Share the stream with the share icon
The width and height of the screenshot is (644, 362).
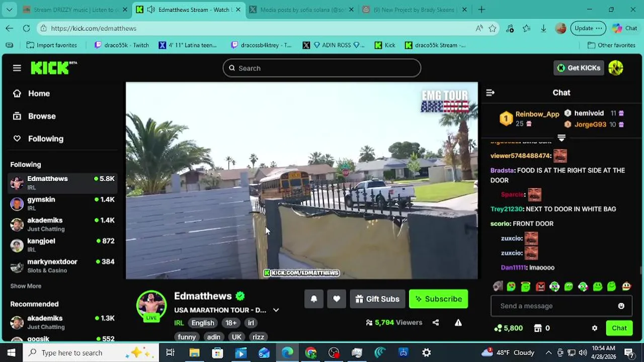click(436, 323)
